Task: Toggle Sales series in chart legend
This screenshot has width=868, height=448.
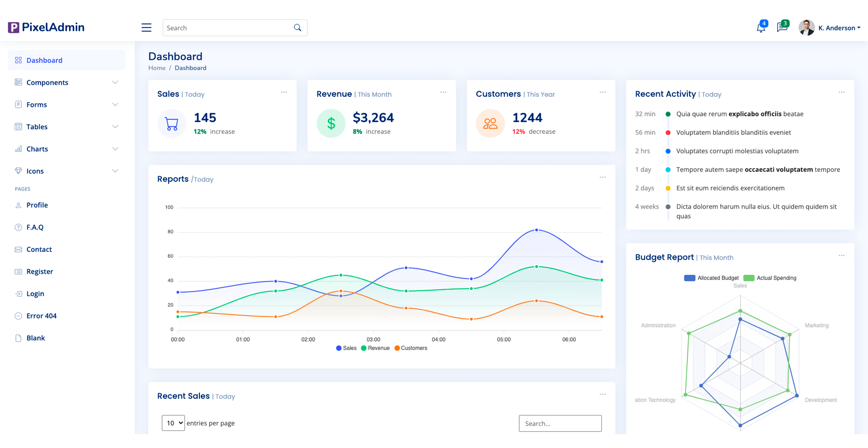Action: coord(346,348)
